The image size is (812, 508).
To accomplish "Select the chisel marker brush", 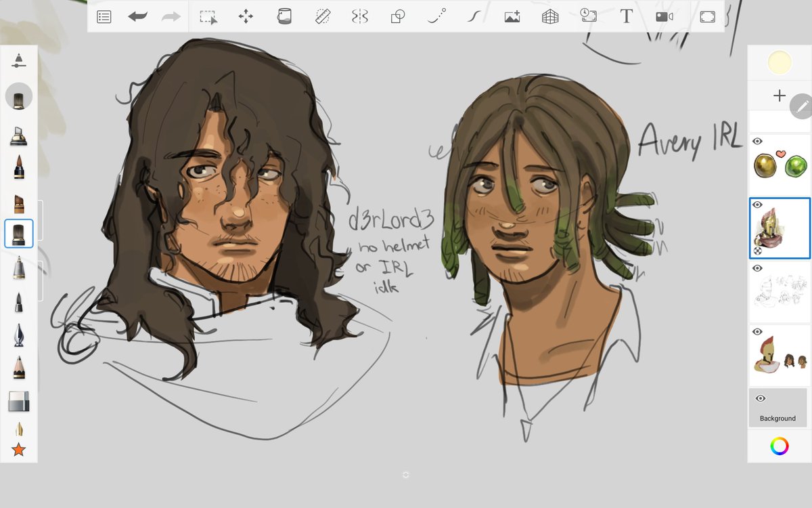I will pos(19,135).
